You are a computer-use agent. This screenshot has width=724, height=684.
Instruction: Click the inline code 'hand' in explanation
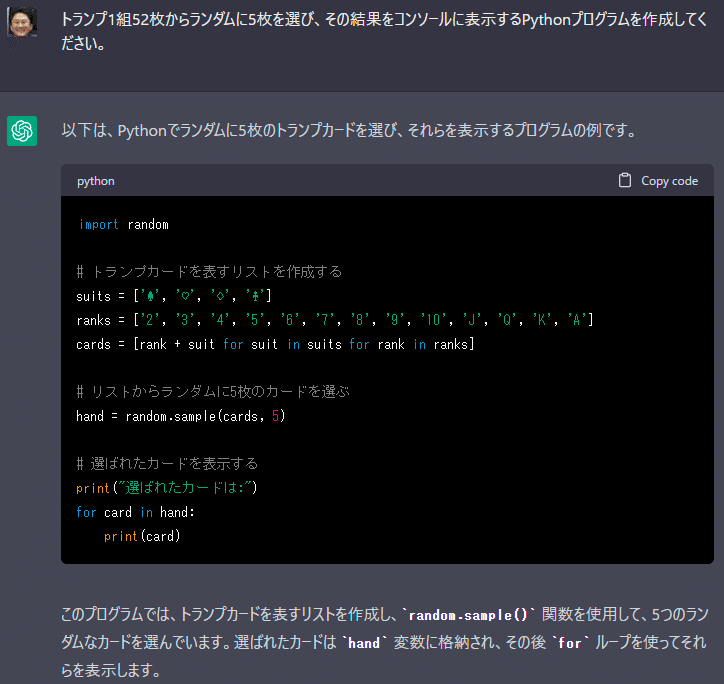tap(364, 643)
